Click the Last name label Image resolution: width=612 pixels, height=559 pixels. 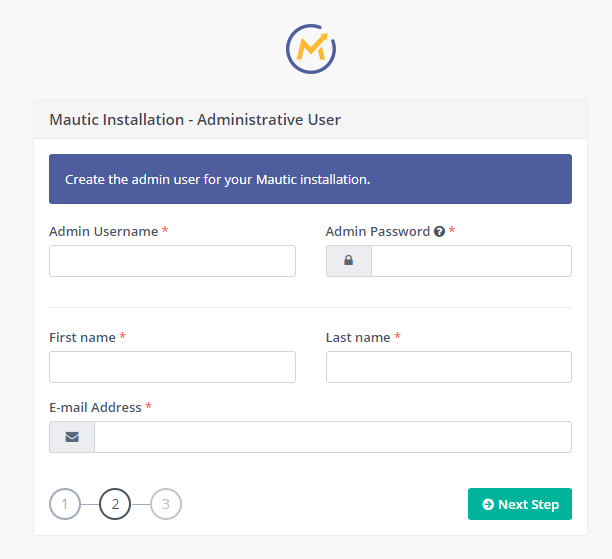tap(358, 337)
